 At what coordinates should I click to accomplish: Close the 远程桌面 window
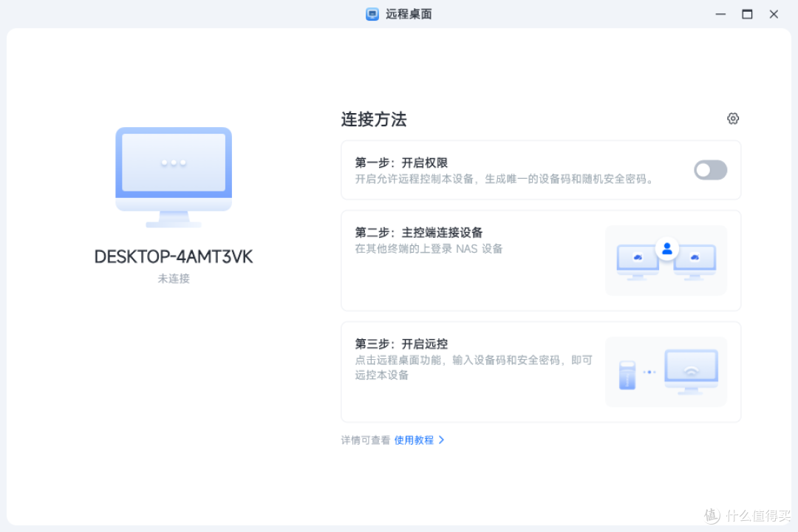[774, 14]
